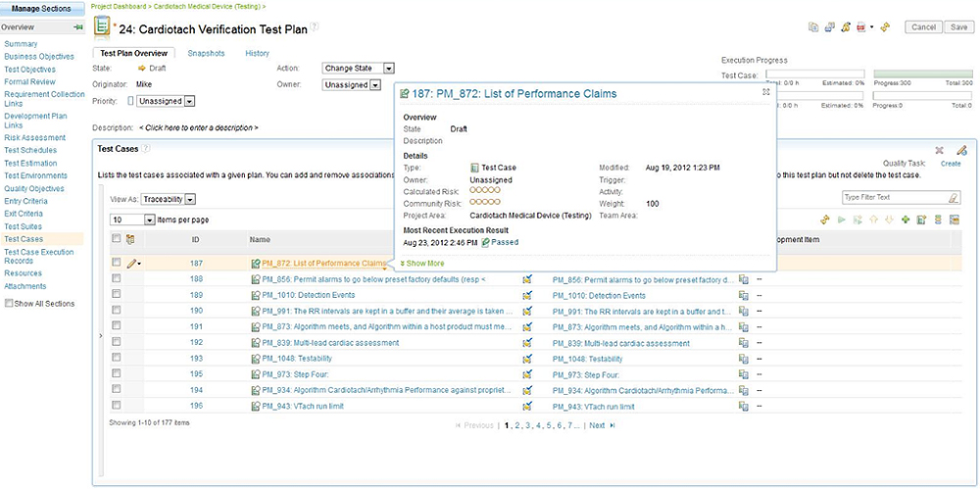Click the move down arrow icon
980x489 pixels.
point(890,220)
